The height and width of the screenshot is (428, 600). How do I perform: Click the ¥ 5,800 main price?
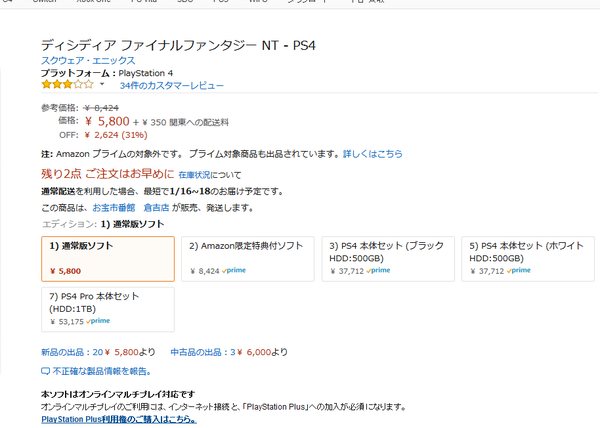tap(107, 121)
